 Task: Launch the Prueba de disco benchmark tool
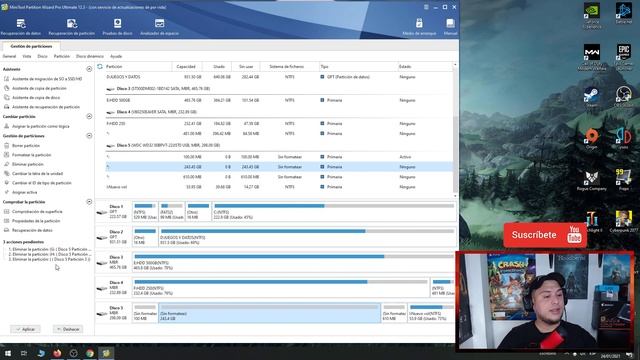(117, 27)
